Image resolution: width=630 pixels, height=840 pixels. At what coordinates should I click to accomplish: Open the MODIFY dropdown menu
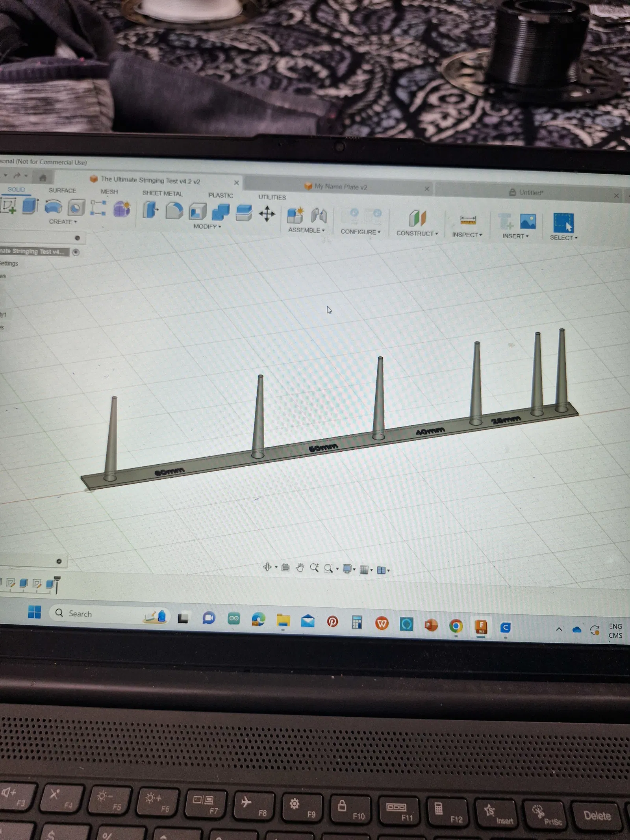207,226
